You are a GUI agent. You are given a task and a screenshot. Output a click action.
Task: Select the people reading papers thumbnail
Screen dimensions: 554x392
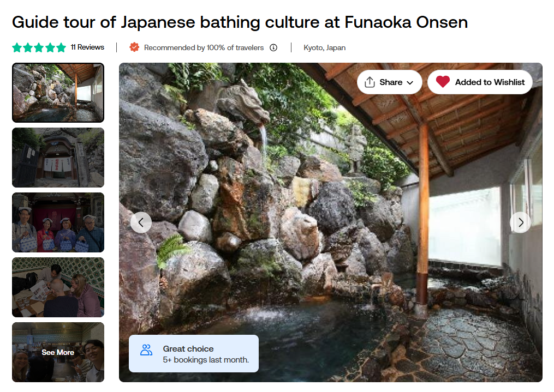coord(58,287)
